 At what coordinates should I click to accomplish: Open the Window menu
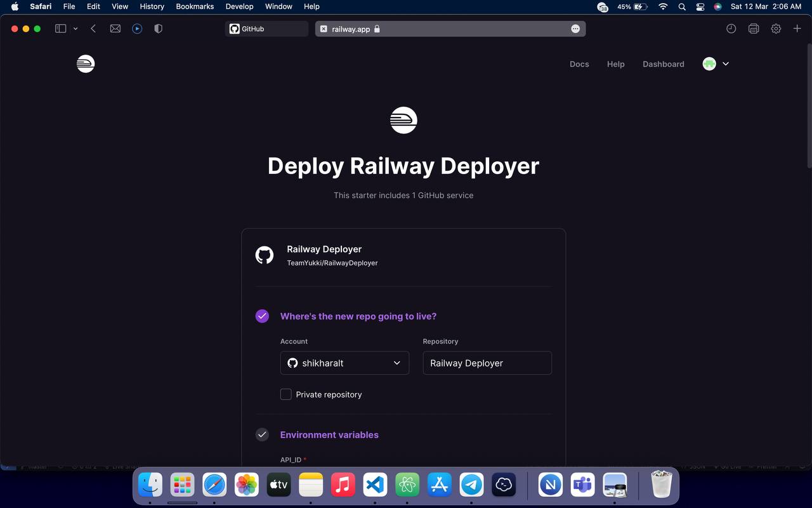pos(278,6)
